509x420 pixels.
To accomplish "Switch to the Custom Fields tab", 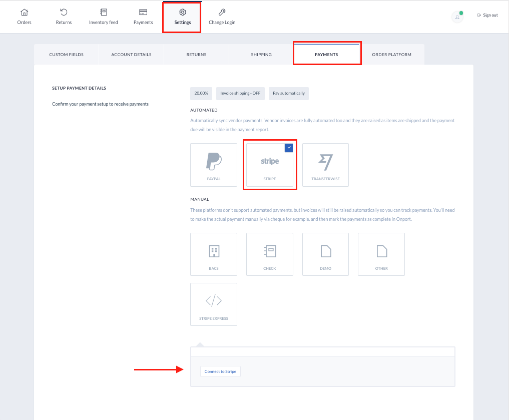I will [x=66, y=55].
